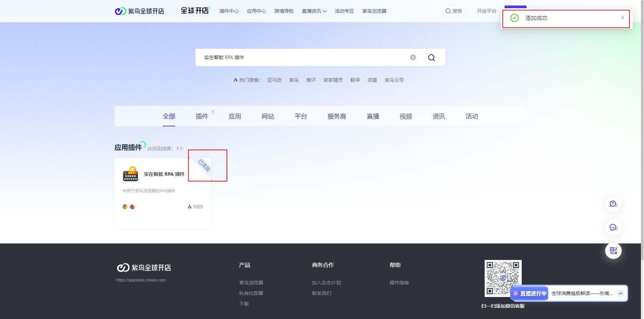The width and height of the screenshot is (644, 319).
Task: Click the 直播进行中 live badge
Action: pos(530,294)
